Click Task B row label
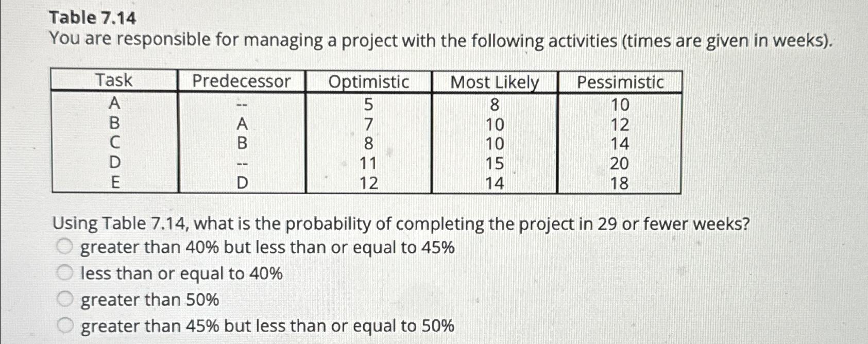The width and height of the screenshot is (868, 344). click(x=114, y=124)
